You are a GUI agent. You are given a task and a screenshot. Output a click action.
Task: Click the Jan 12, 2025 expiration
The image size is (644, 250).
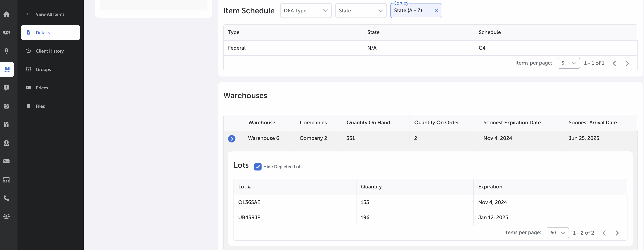(x=493, y=218)
